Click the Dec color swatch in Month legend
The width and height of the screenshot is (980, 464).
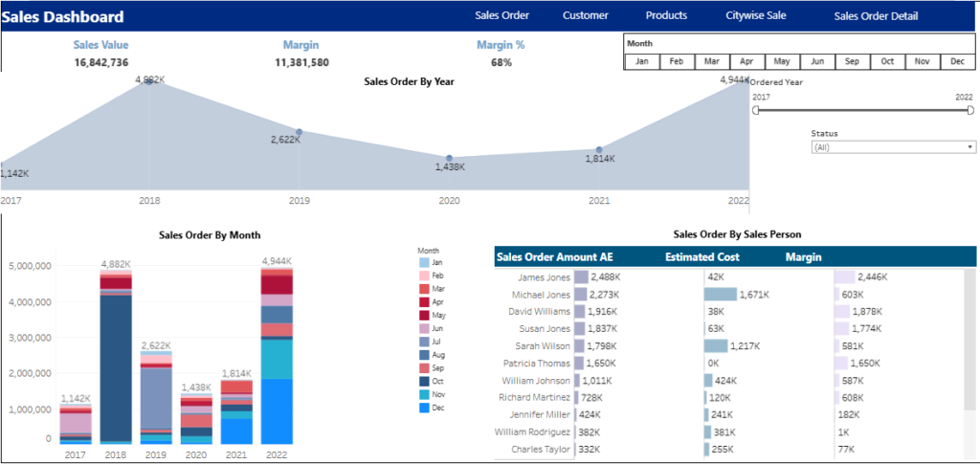pos(425,408)
